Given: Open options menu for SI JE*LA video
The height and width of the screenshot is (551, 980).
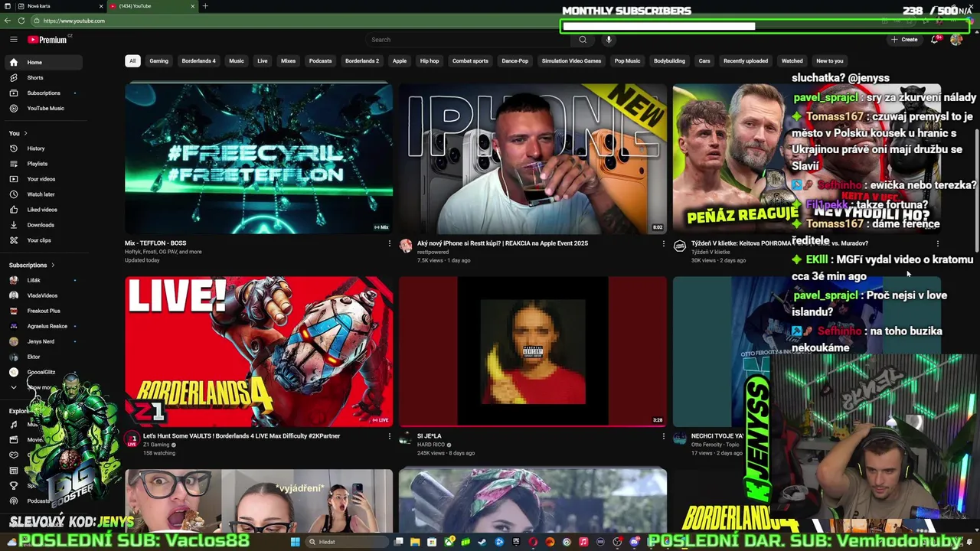Looking at the screenshot, I should [663, 436].
